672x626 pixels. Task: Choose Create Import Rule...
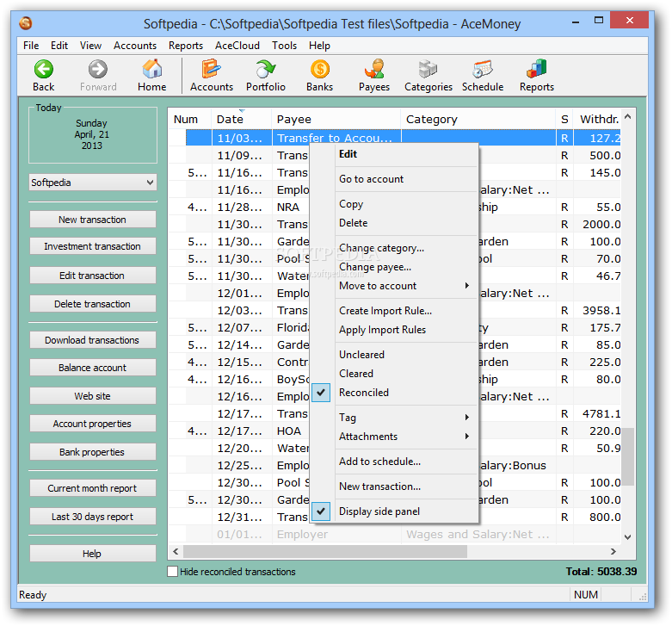pyautogui.click(x=393, y=311)
